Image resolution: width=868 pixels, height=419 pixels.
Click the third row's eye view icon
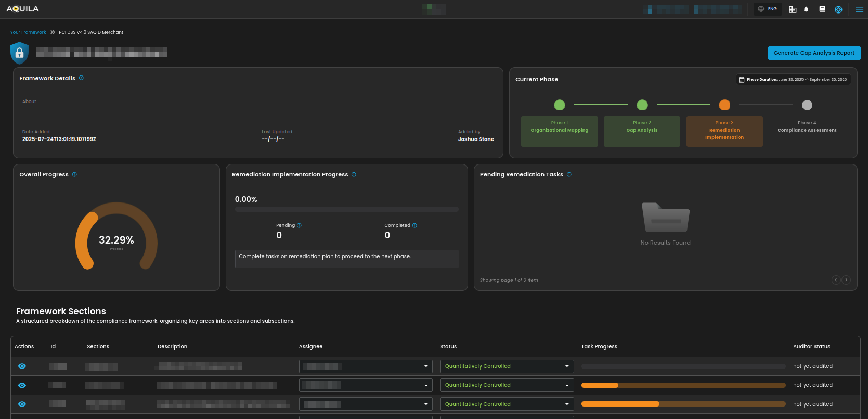22,404
